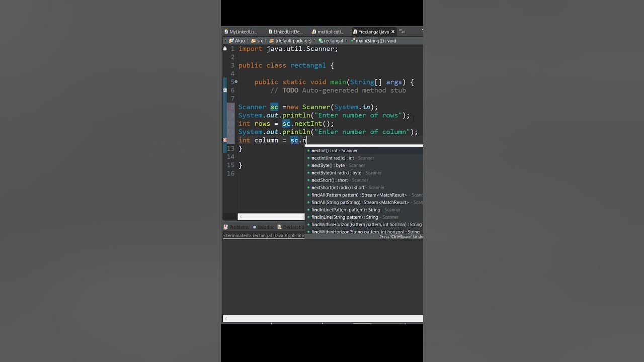The width and height of the screenshot is (644, 362).
Task: Click the Scanner type on line 8
Action: 252,107
